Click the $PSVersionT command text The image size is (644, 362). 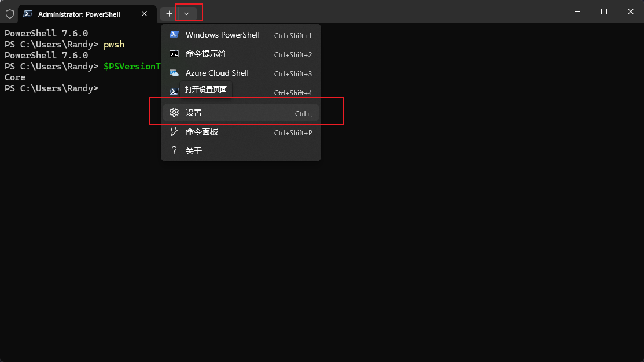(x=132, y=67)
